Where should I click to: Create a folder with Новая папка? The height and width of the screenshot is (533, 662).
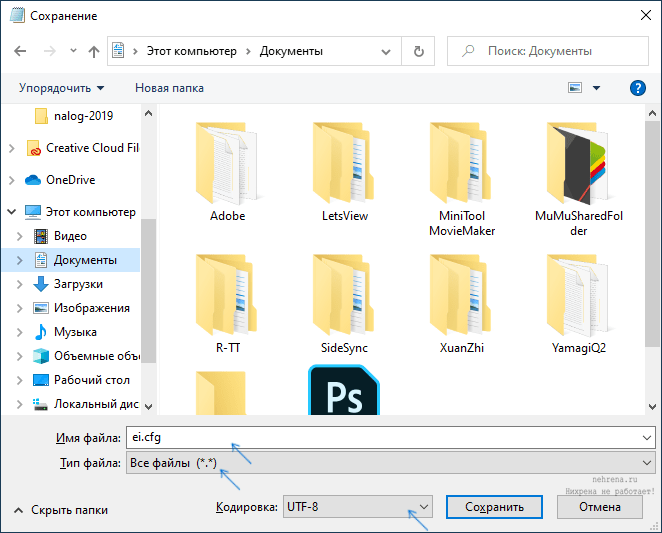point(169,88)
